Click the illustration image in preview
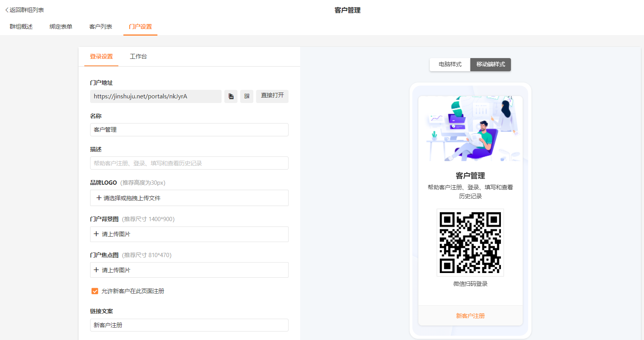Screen dimensions: 644x340 pos(470,129)
